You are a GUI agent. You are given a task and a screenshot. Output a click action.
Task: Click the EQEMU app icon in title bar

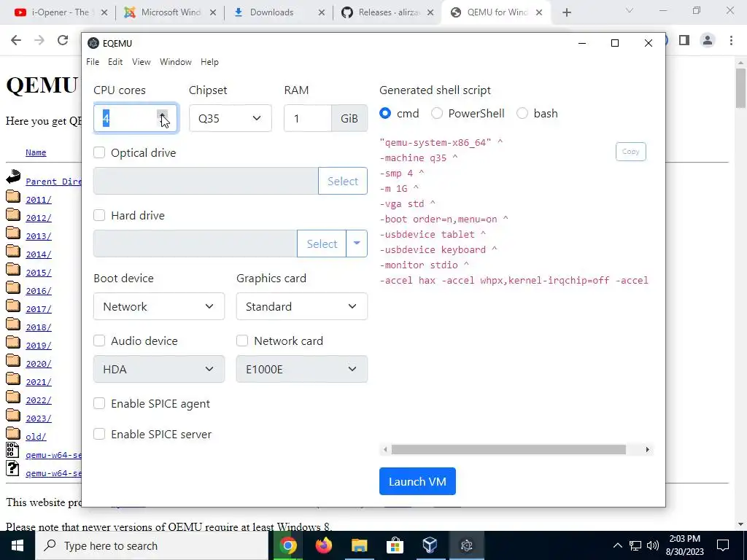(93, 43)
